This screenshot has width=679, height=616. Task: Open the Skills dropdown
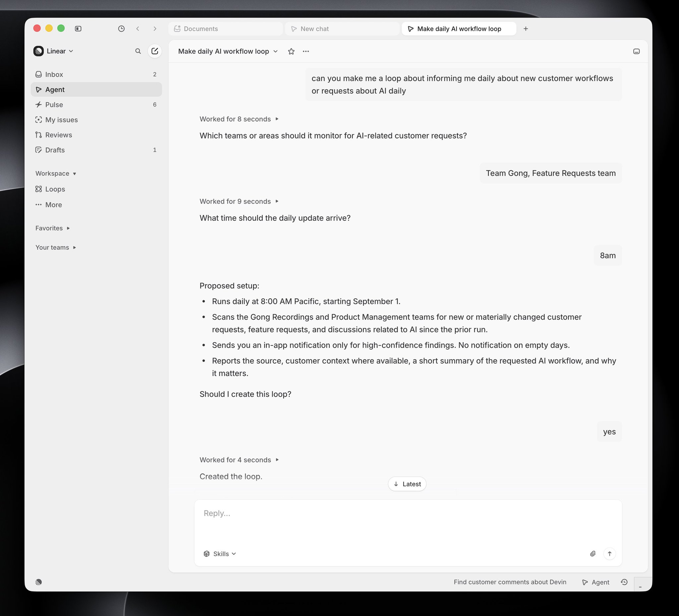pyautogui.click(x=220, y=554)
